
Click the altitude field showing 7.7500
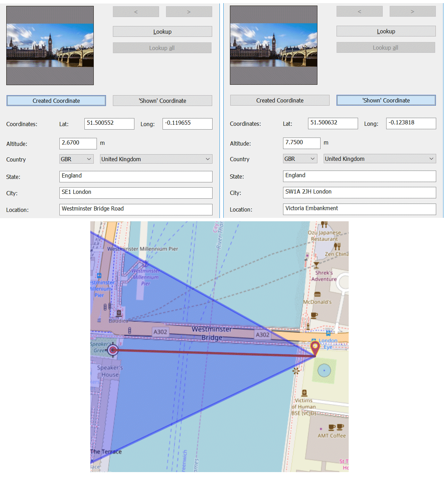(x=301, y=143)
